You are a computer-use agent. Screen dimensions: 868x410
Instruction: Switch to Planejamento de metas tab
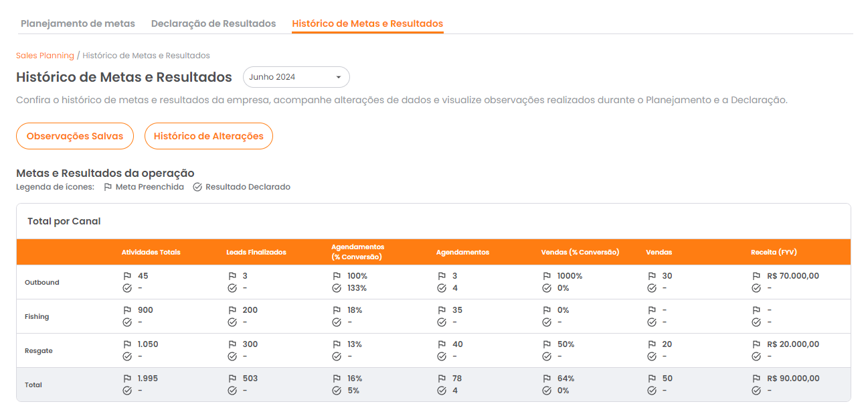coord(78,23)
